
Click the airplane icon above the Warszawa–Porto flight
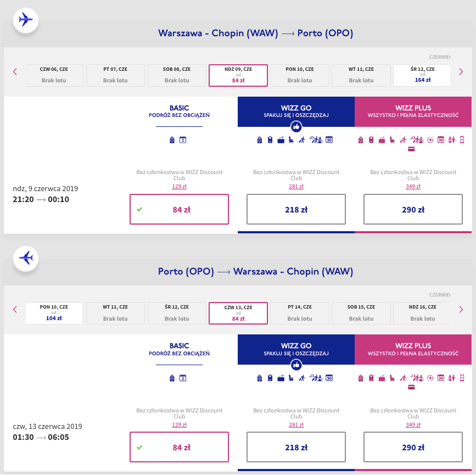coord(25,20)
